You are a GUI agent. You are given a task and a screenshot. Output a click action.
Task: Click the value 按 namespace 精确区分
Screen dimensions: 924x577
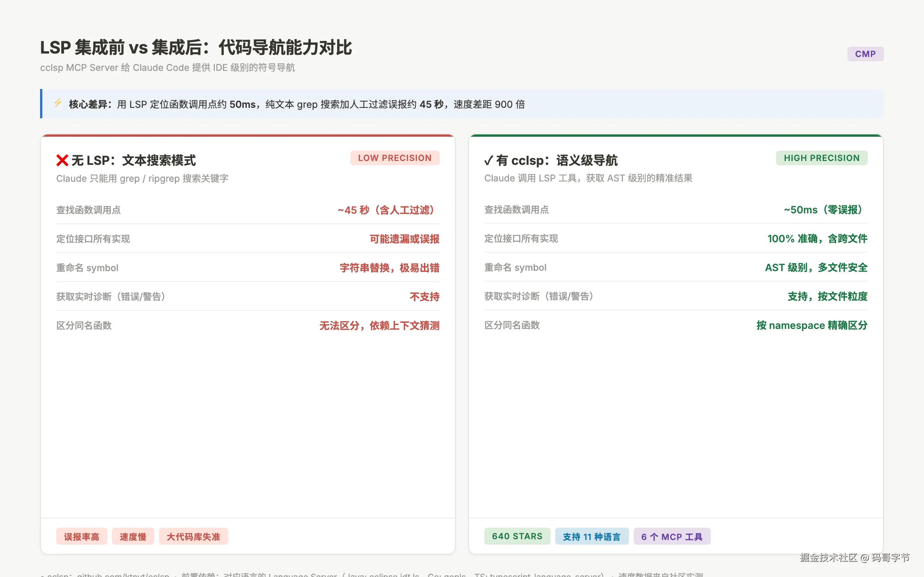pos(812,325)
